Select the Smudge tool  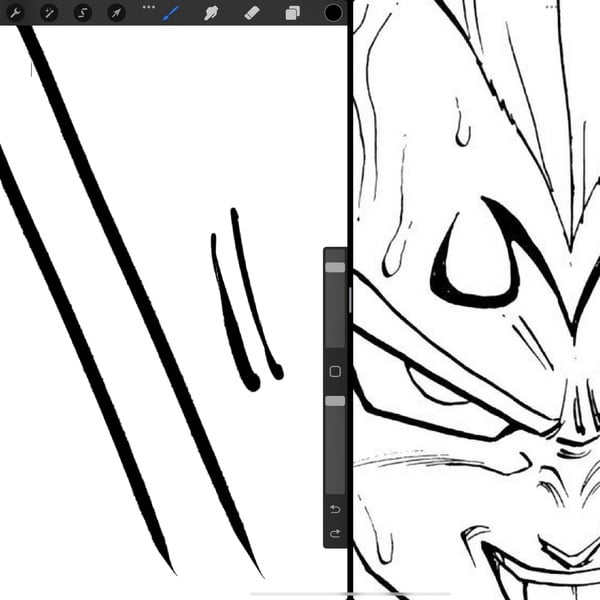pos(211,13)
